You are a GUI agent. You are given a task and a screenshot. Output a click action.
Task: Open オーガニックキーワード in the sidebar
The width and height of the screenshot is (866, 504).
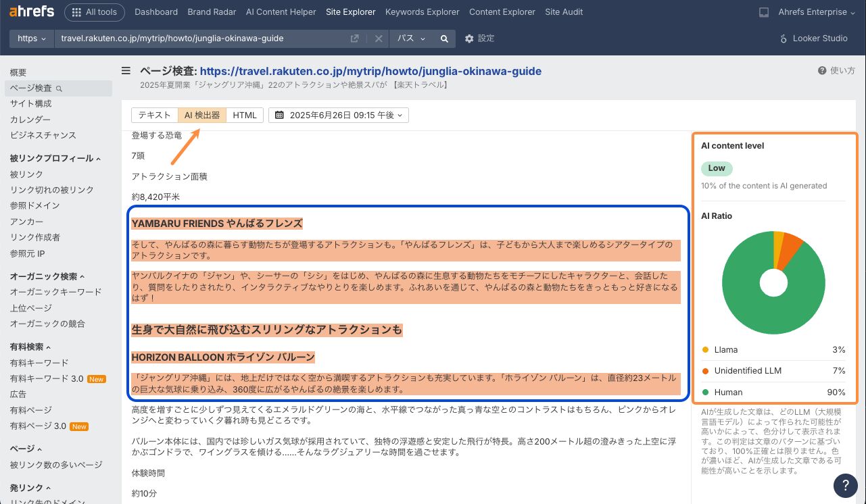[56, 292]
